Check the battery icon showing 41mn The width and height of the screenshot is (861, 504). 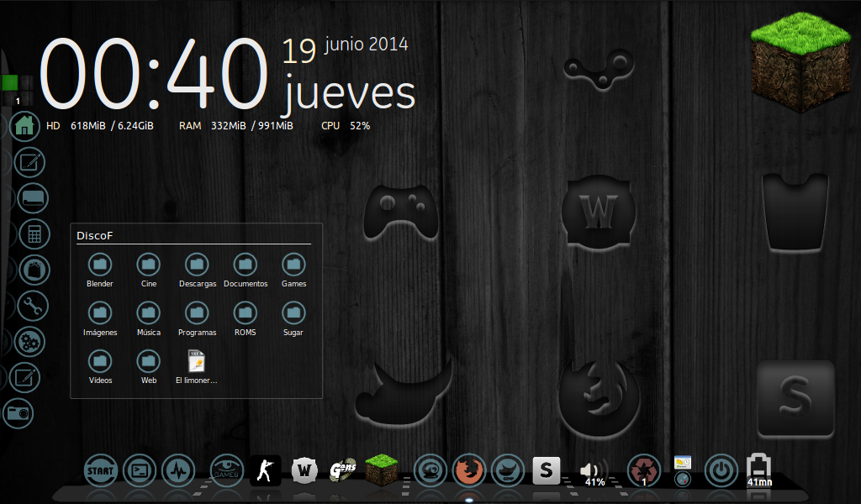point(759,470)
